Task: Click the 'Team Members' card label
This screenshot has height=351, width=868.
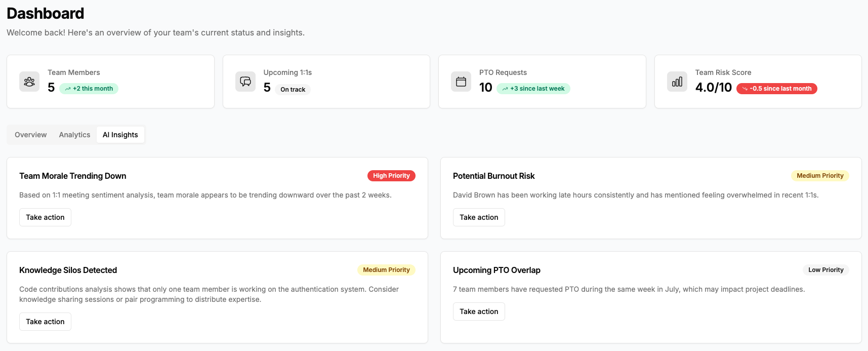Action: click(74, 72)
